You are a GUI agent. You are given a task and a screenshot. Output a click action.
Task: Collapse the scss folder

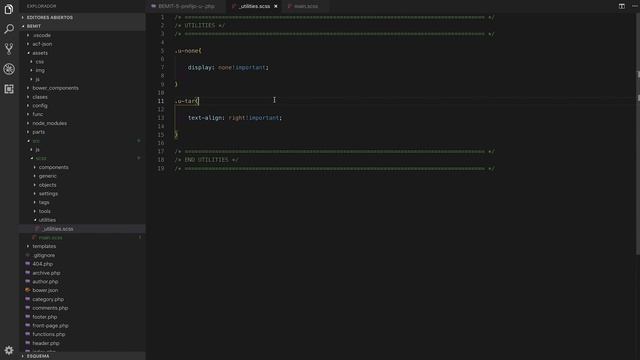pyautogui.click(x=41, y=158)
